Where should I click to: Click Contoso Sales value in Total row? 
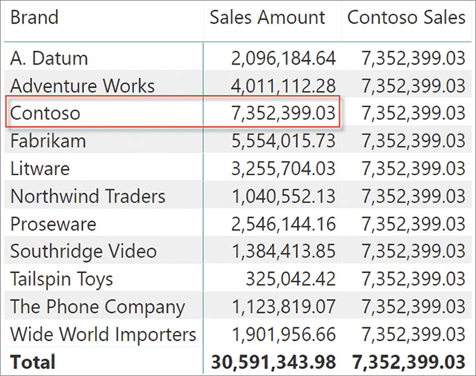click(x=409, y=362)
